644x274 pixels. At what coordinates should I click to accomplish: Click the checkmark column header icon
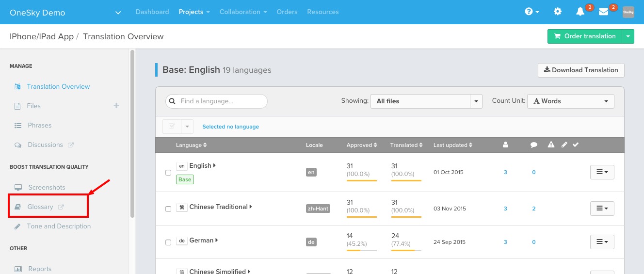pos(576,145)
